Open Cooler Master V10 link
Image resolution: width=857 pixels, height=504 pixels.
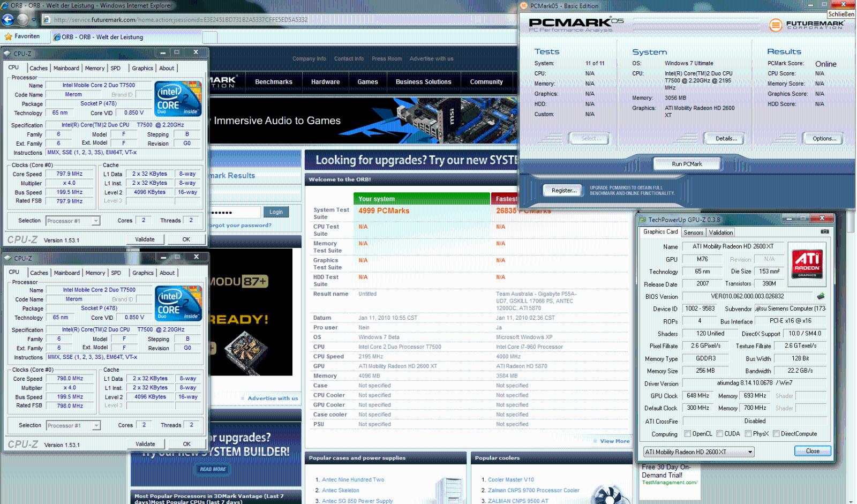511,480
